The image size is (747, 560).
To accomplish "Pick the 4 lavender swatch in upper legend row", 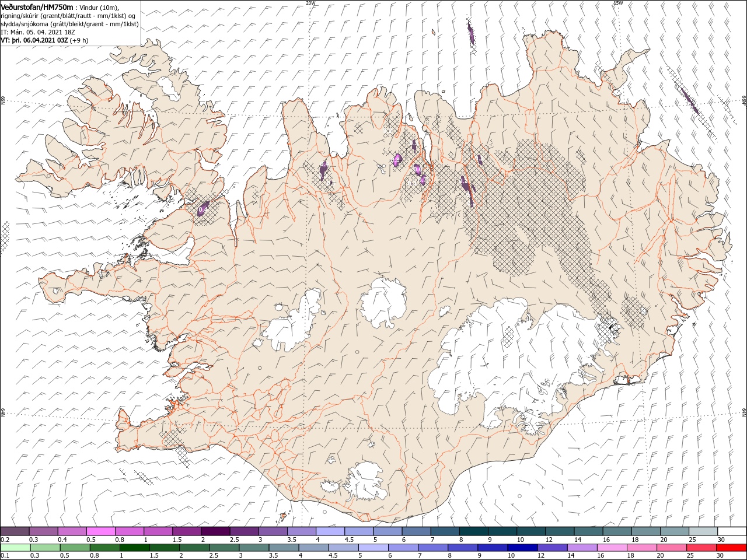I will (330, 531).
